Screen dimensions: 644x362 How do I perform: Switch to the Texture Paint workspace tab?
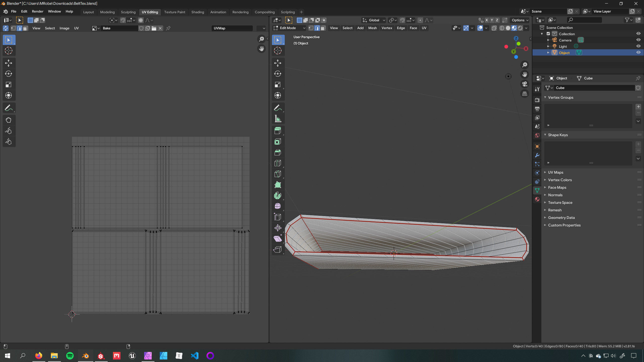point(175,12)
